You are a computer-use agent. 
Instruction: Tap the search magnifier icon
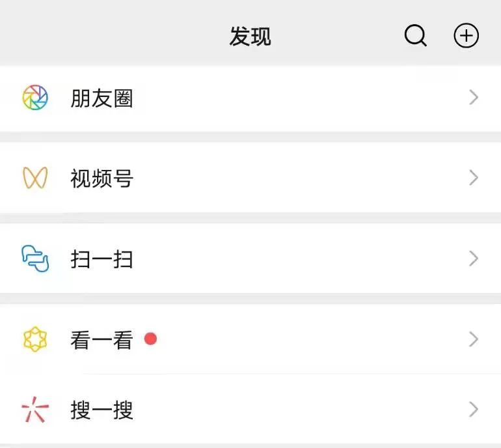pyautogui.click(x=415, y=36)
